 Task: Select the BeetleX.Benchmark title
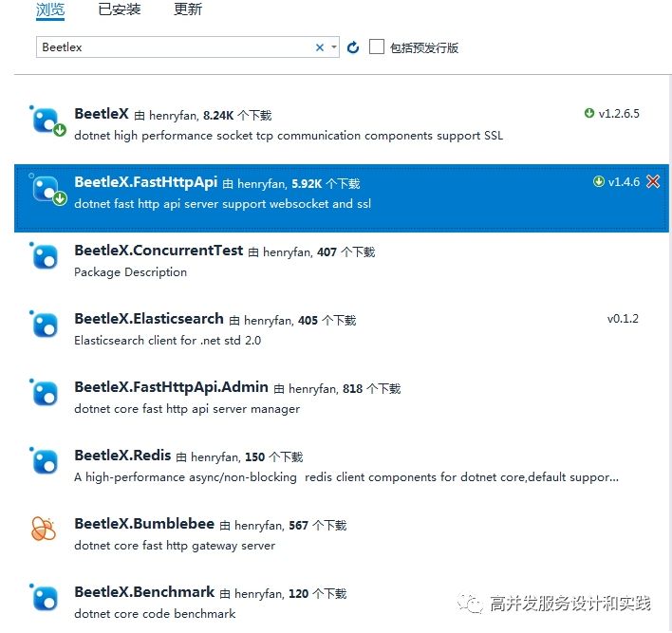144,592
